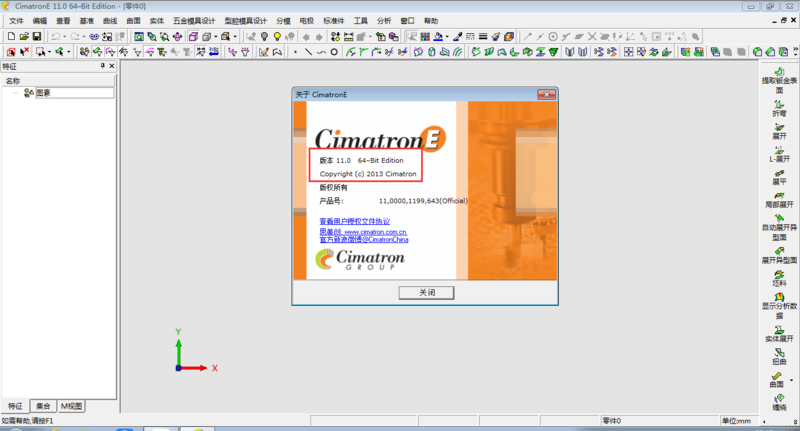Open the Undo history dropdown arrow

[64, 37]
